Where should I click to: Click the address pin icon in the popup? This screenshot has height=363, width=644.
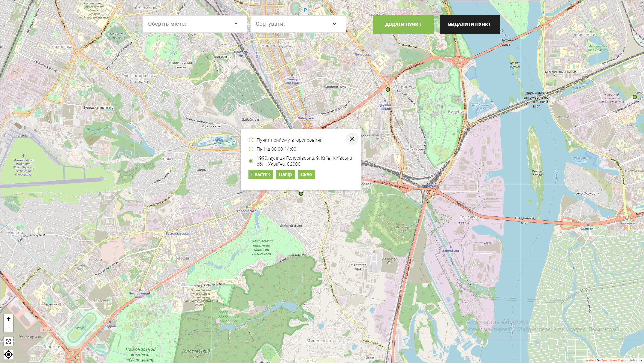click(x=251, y=161)
